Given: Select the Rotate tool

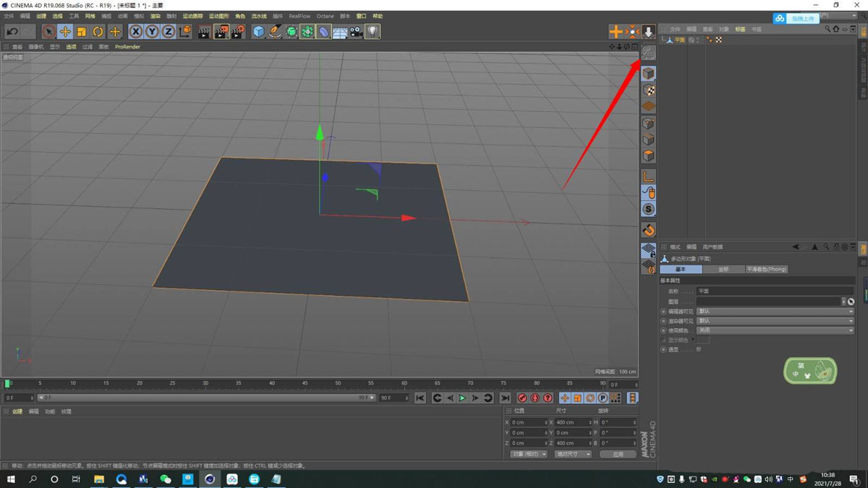Looking at the screenshot, I should [99, 31].
